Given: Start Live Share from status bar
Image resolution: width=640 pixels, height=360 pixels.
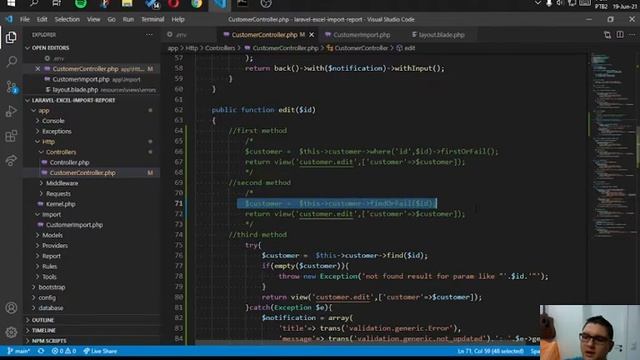Looking at the screenshot, I should (100, 351).
